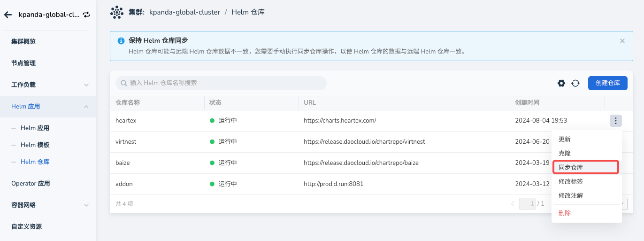Open table settings gear icon

click(x=561, y=83)
